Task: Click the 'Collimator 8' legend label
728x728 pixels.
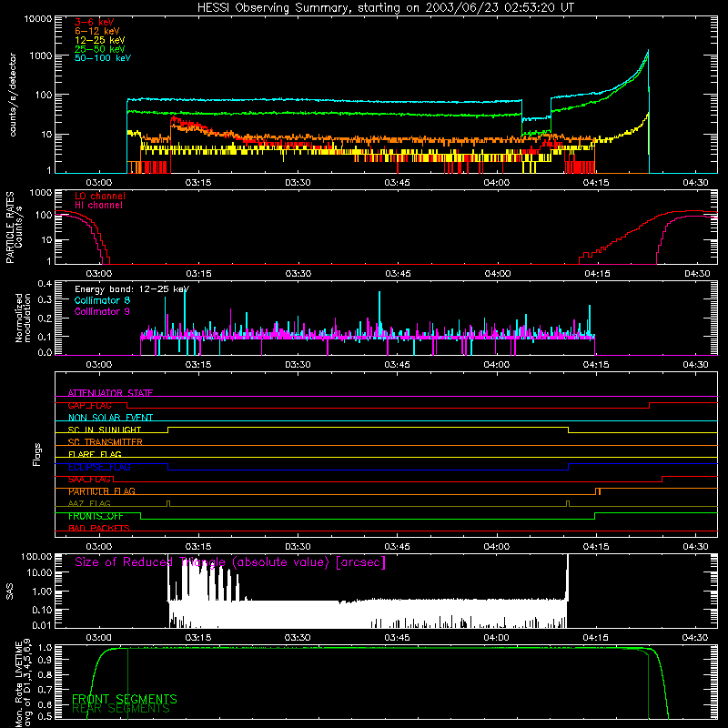Action: (102, 300)
